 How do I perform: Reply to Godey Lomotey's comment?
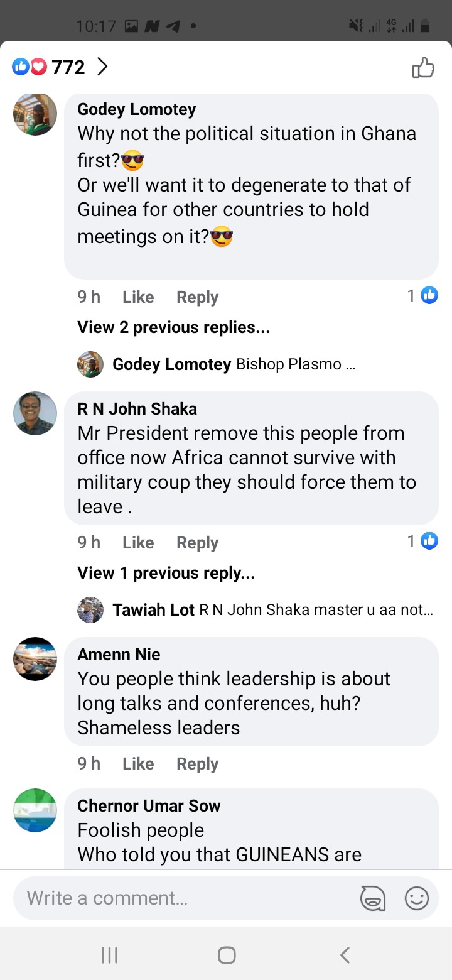coord(197,297)
